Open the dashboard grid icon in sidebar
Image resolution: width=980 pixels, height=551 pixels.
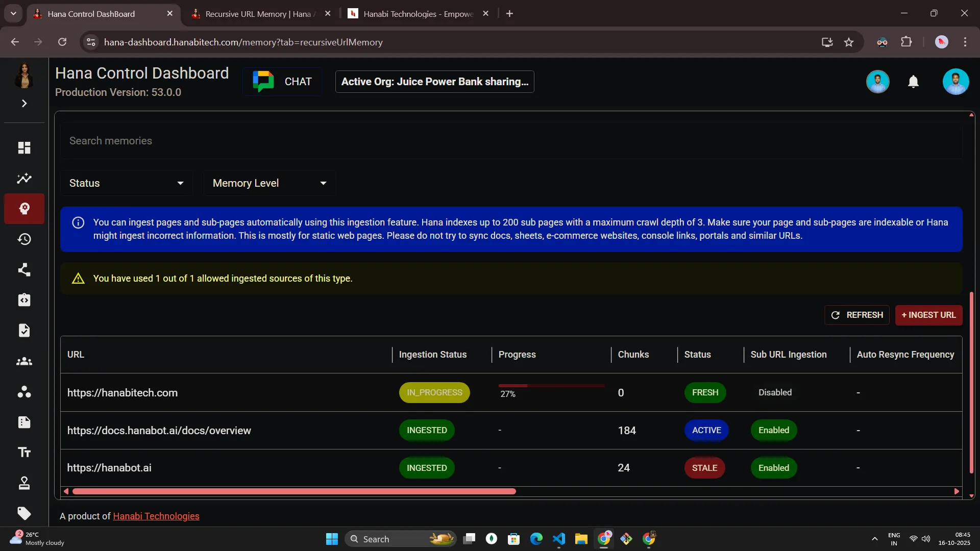(x=24, y=148)
